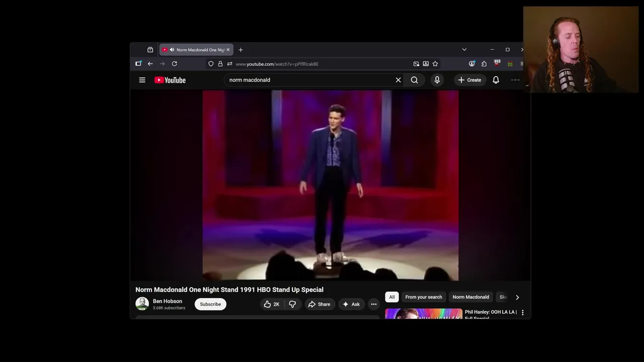The image size is (644, 362).
Task: Reload the current page
Action: [x=174, y=64]
